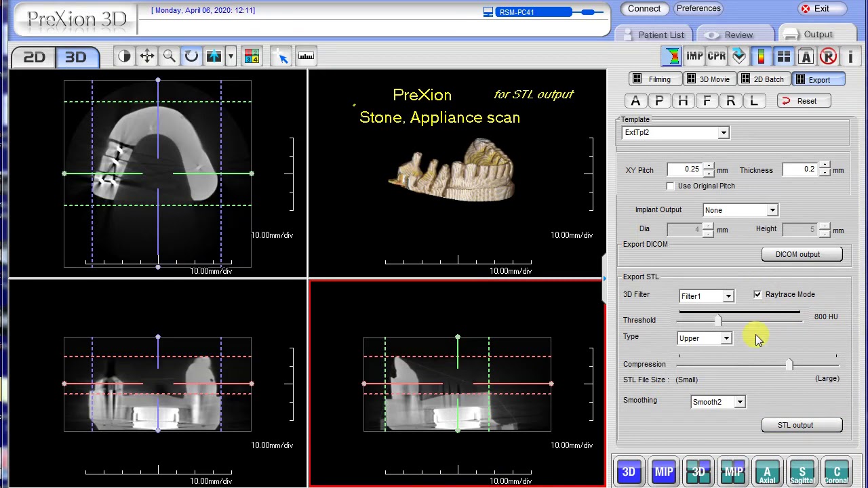This screenshot has width=868, height=488.
Task: Set Foot view with F button
Action: click(x=707, y=101)
